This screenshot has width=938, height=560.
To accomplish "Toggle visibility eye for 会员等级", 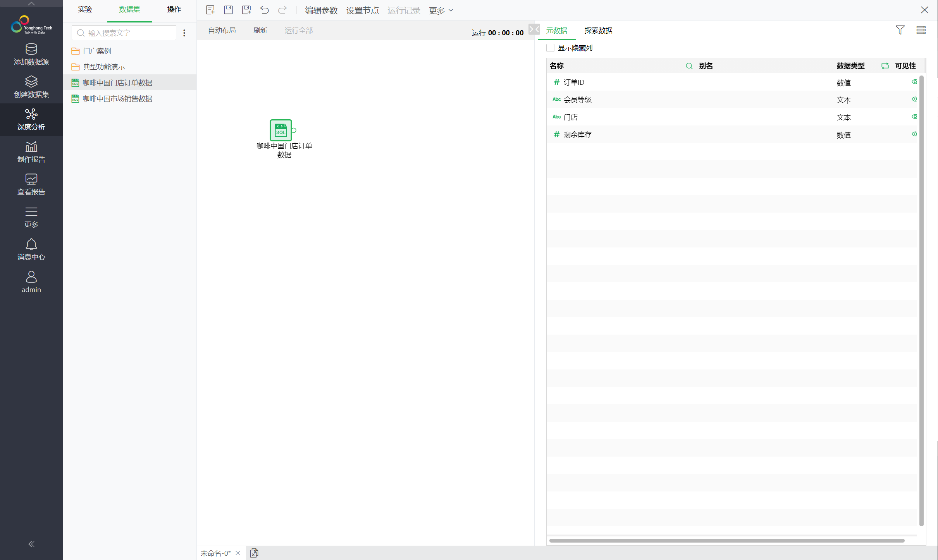I will point(914,99).
